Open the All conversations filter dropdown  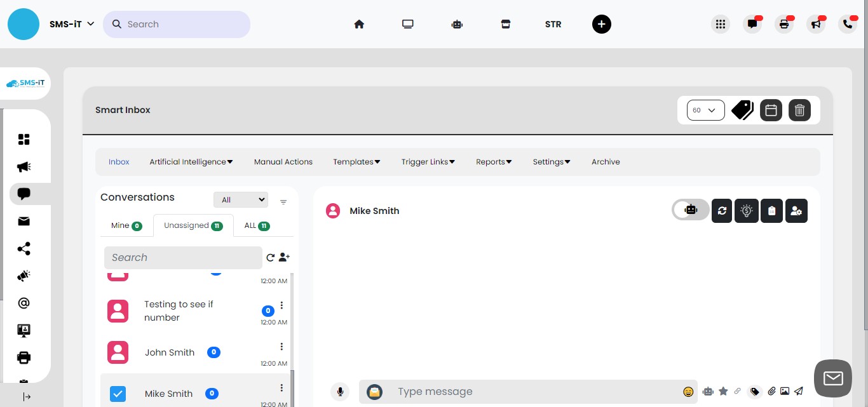(x=241, y=199)
